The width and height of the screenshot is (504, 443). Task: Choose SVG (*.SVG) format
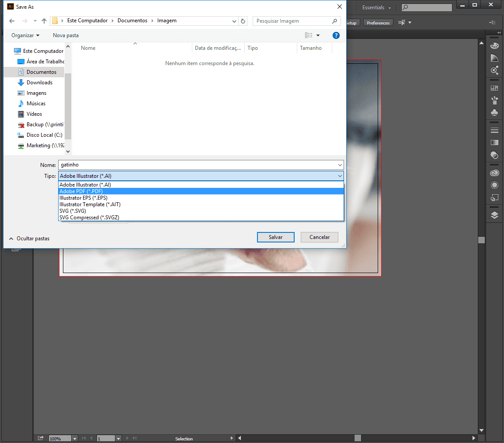[x=201, y=211]
